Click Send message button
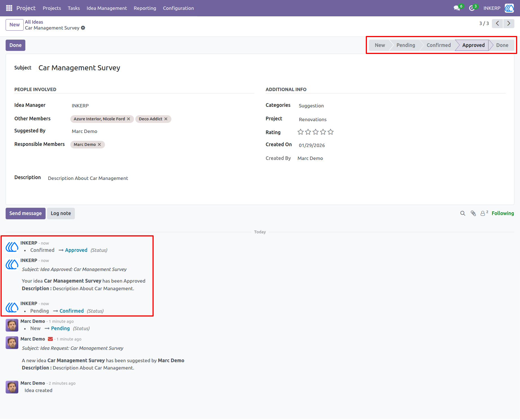The image size is (520, 420). tap(26, 213)
